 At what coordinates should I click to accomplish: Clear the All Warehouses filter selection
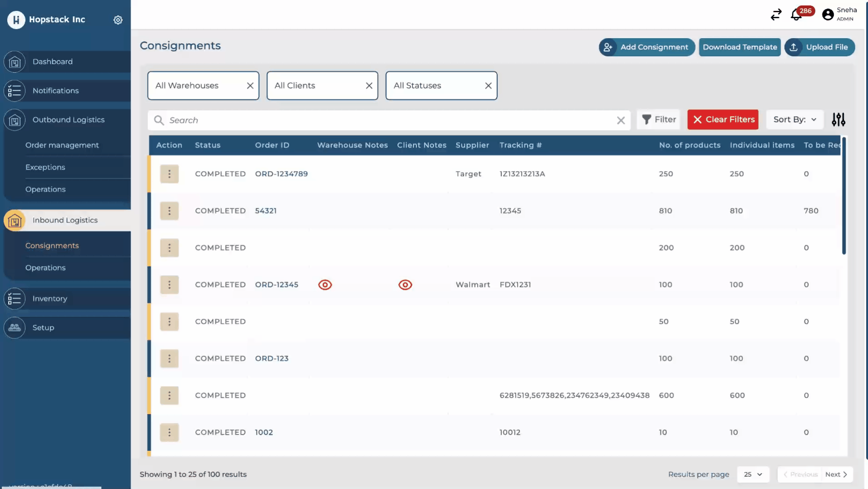pos(250,86)
